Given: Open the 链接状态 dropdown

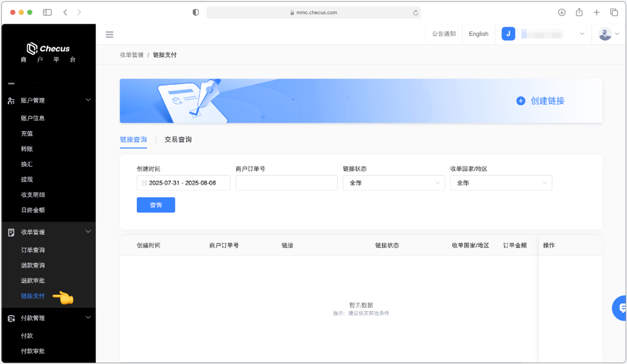Looking at the screenshot, I should click(393, 183).
